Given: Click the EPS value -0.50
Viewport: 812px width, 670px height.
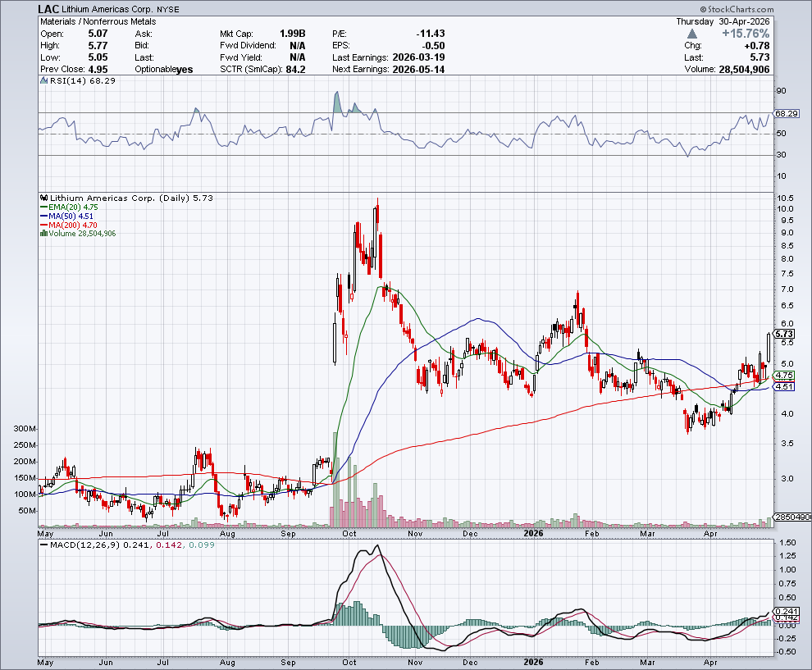Looking at the screenshot, I should point(433,46).
